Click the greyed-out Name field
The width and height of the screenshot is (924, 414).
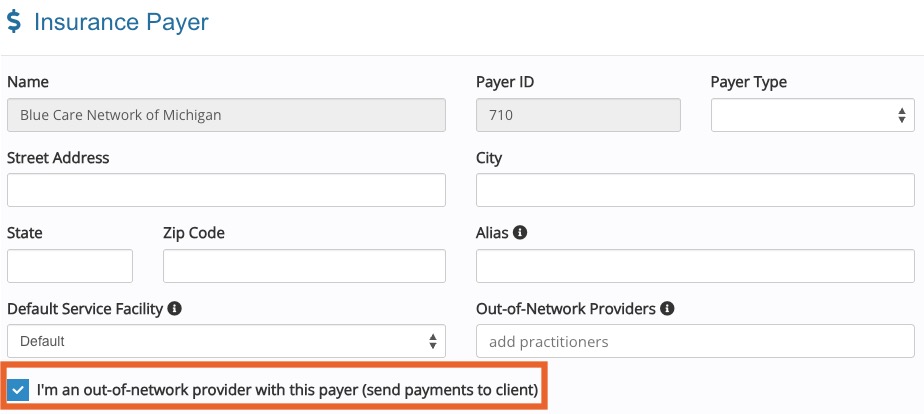tap(226, 115)
